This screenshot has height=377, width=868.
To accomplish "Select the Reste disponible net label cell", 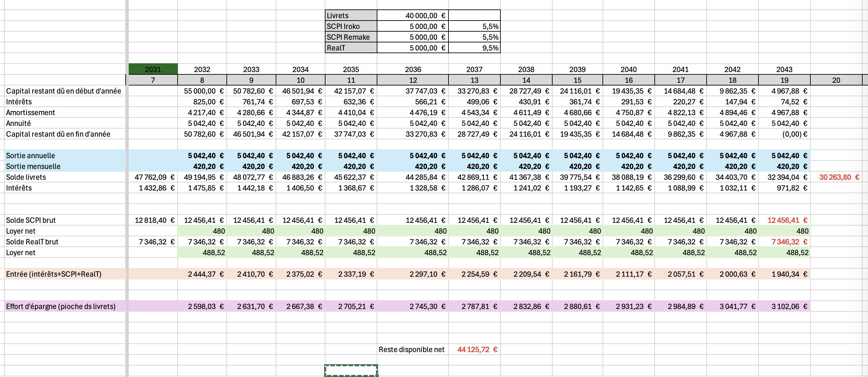I will tap(412, 349).
